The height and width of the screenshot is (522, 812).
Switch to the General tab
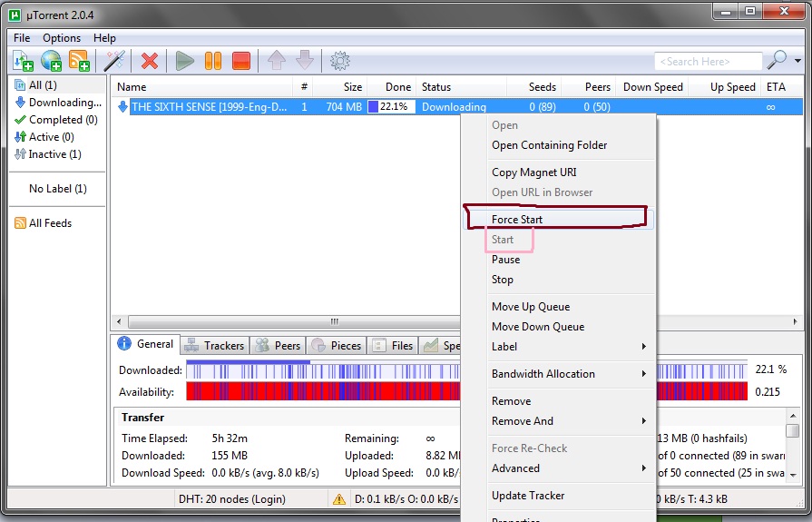145,344
